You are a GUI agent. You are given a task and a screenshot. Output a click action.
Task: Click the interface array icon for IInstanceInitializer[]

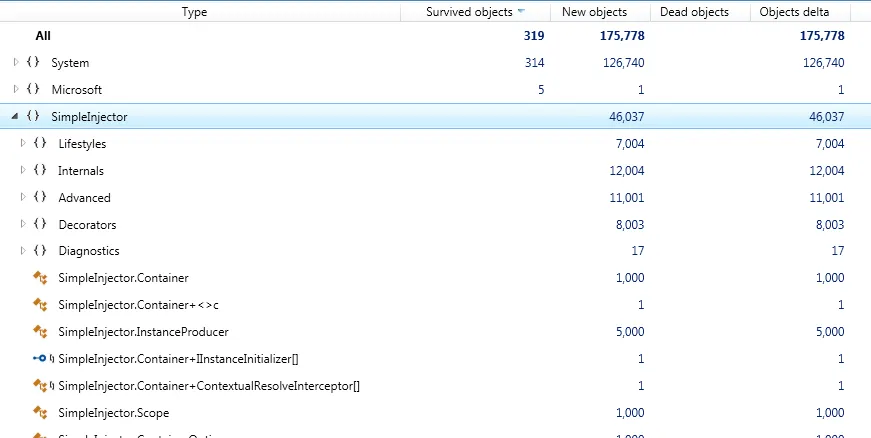[43, 359]
